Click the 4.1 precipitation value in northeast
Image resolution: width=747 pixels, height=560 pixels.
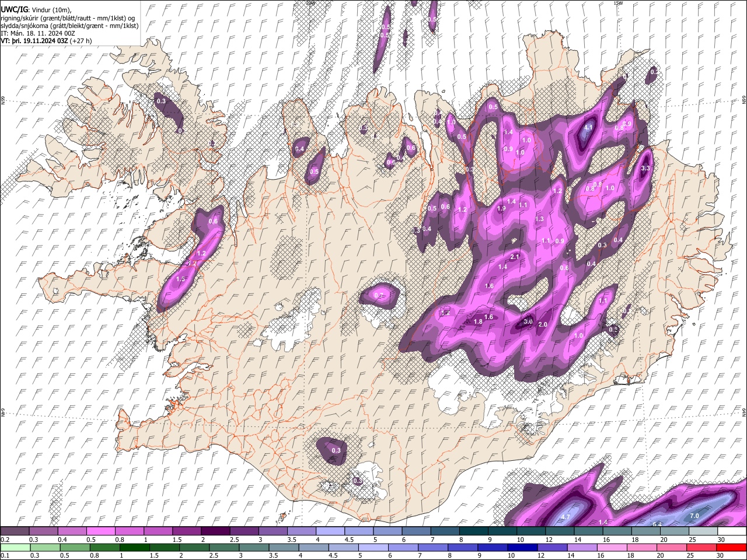point(588,127)
